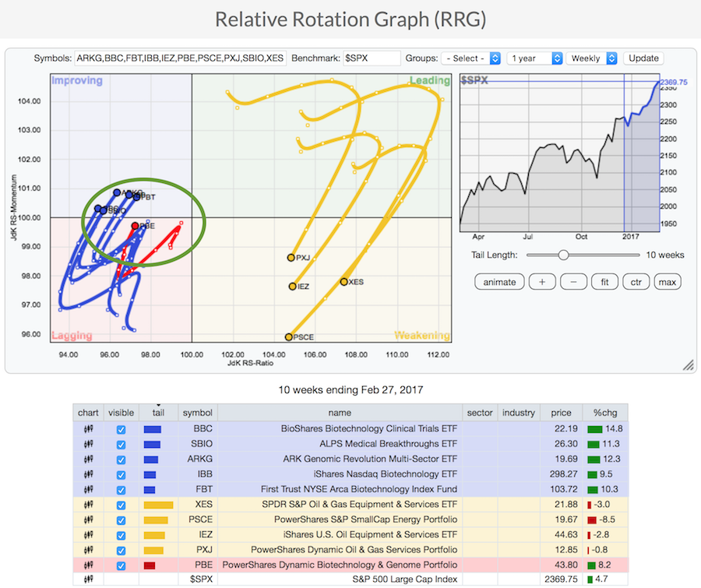The image size is (701, 588).
Task: Open the chart icon for $SPX row
Action: (x=88, y=579)
